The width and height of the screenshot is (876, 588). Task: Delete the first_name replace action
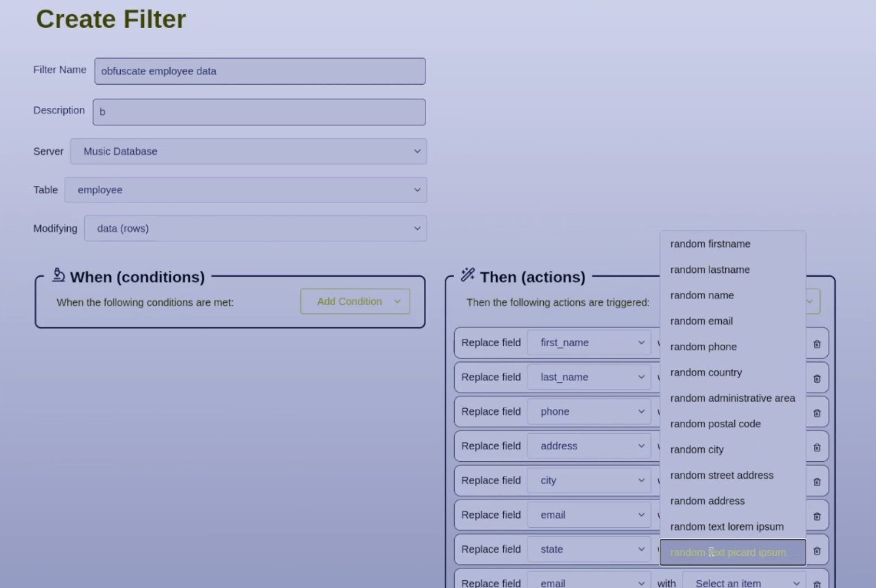click(817, 344)
